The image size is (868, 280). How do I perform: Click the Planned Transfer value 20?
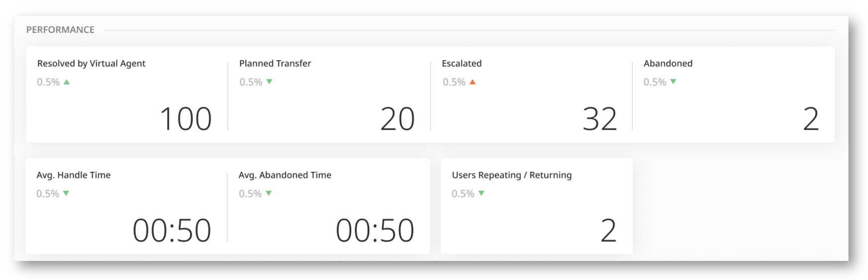pyautogui.click(x=397, y=119)
